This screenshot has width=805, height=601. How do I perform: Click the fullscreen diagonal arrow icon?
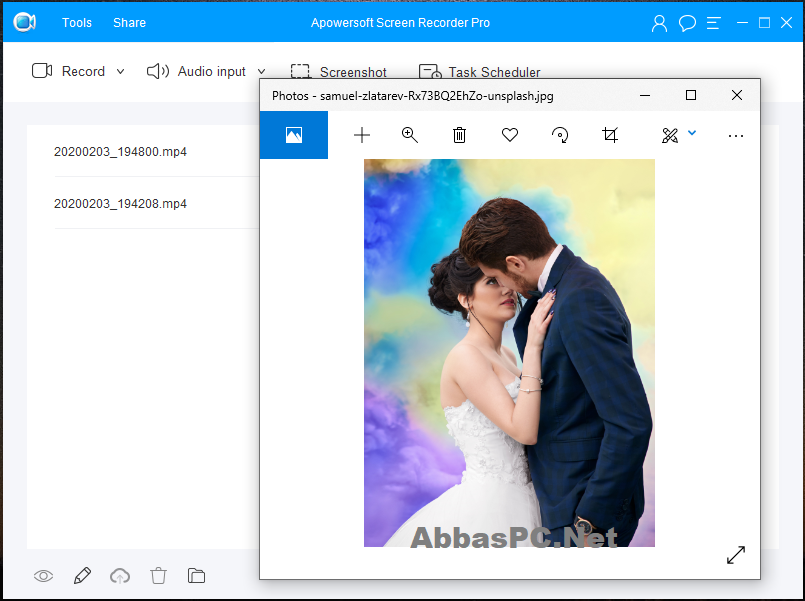click(x=736, y=554)
